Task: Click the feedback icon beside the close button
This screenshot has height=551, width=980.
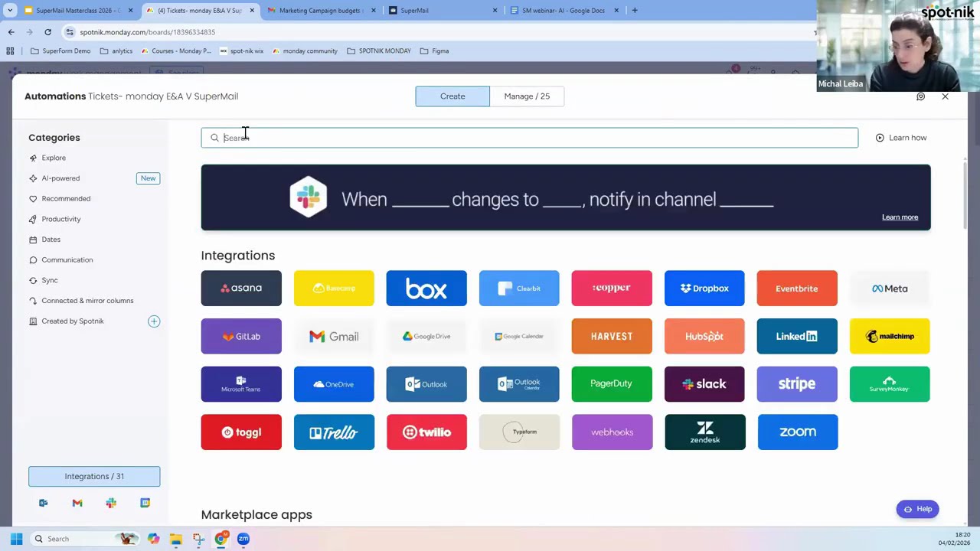Action: click(920, 96)
